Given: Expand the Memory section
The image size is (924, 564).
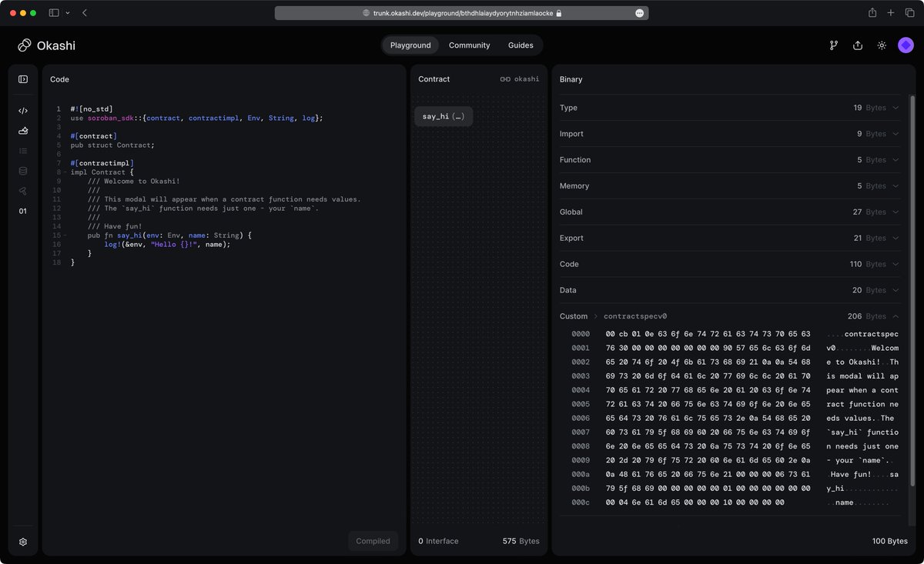Looking at the screenshot, I should click(729, 186).
